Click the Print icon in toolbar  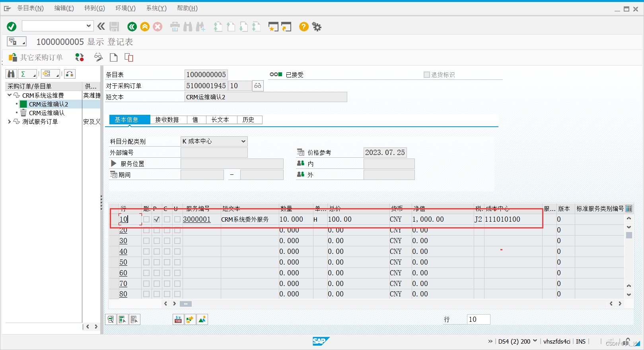pyautogui.click(x=175, y=27)
